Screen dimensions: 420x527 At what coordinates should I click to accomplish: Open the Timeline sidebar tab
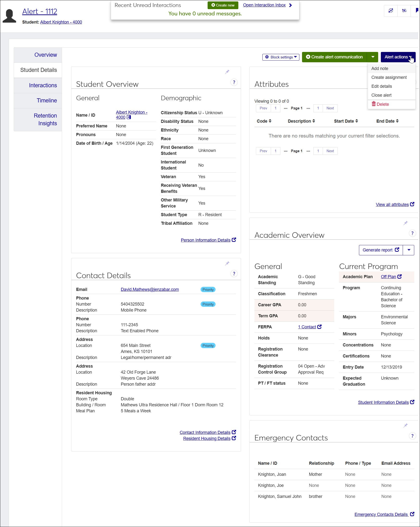click(x=38, y=101)
